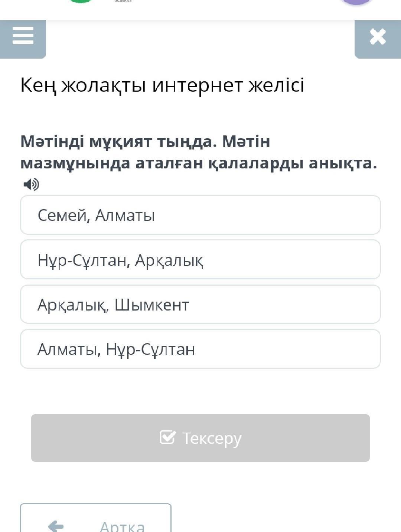Click the instruction text Мәтінді мұқият тыңда
This screenshot has width=401, height=532.
(x=119, y=141)
